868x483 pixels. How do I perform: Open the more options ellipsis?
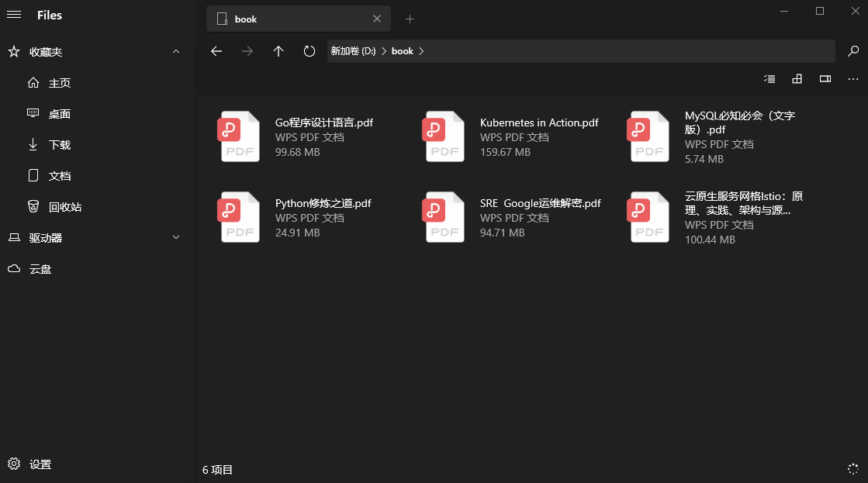pyautogui.click(x=853, y=79)
